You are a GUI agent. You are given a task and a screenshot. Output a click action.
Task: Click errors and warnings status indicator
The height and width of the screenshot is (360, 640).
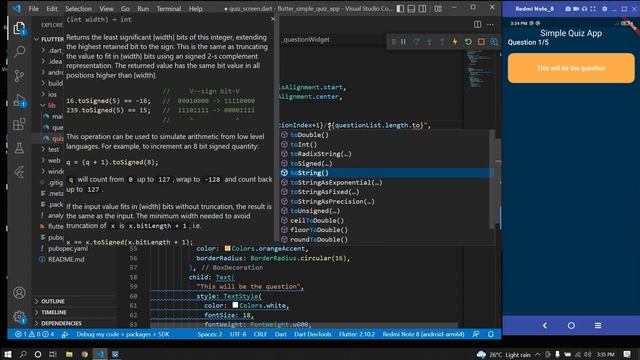click(x=35, y=334)
